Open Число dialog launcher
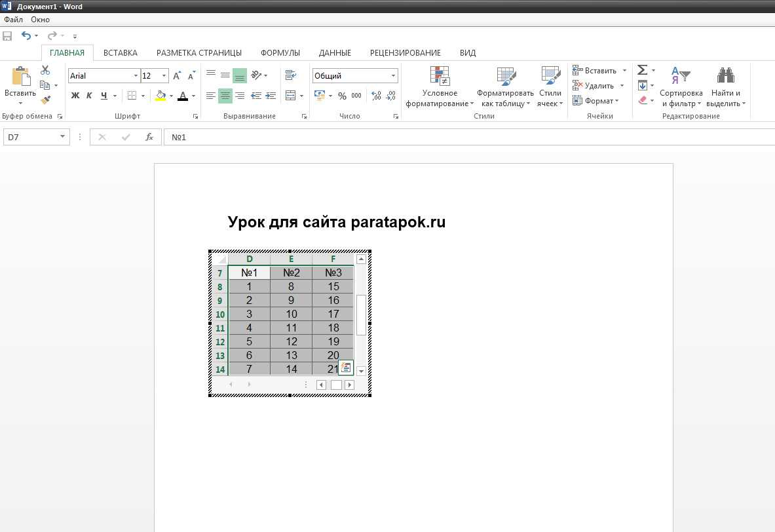This screenshot has height=532, width=775. coord(396,116)
